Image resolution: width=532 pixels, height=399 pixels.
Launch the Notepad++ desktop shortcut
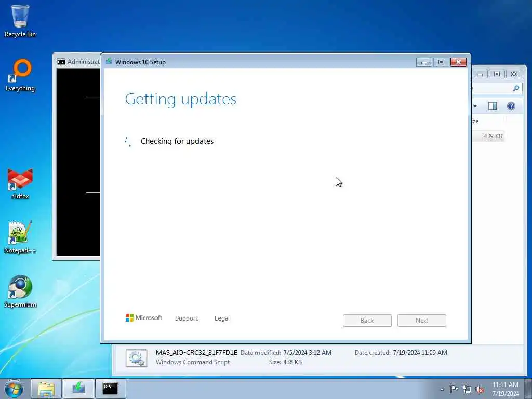tap(20, 237)
